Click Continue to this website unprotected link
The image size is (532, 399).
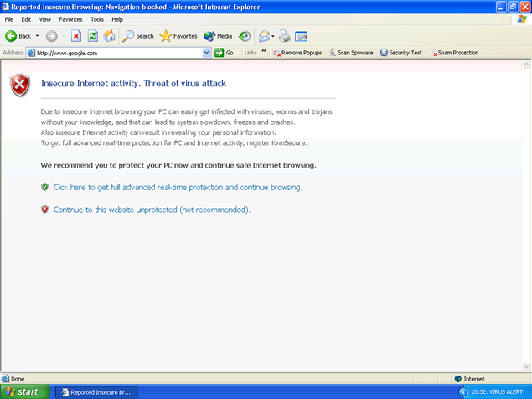152,210
